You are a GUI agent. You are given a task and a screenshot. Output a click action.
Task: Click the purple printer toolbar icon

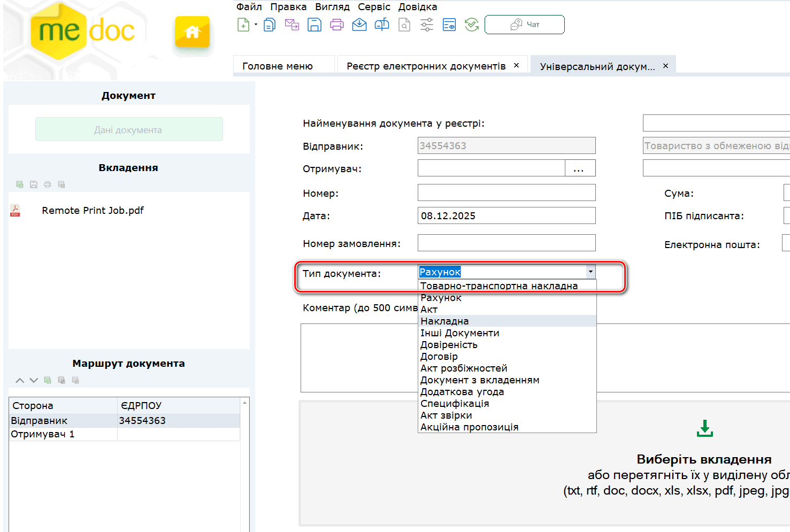[x=337, y=25]
